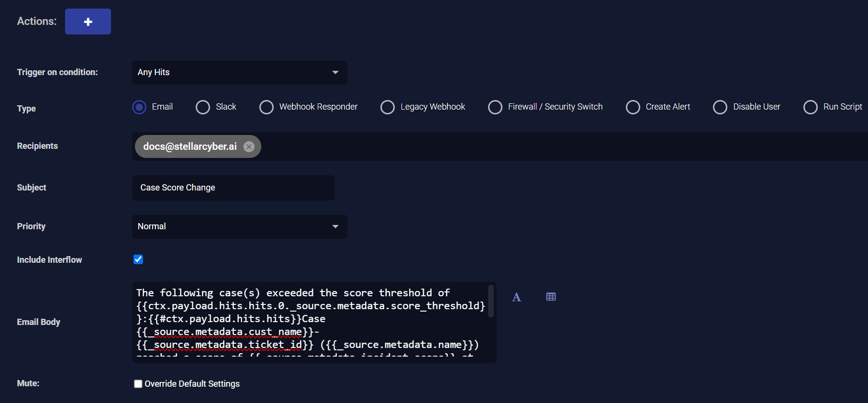
Task: Select Firewall / Security Switch type
Action: (x=495, y=107)
